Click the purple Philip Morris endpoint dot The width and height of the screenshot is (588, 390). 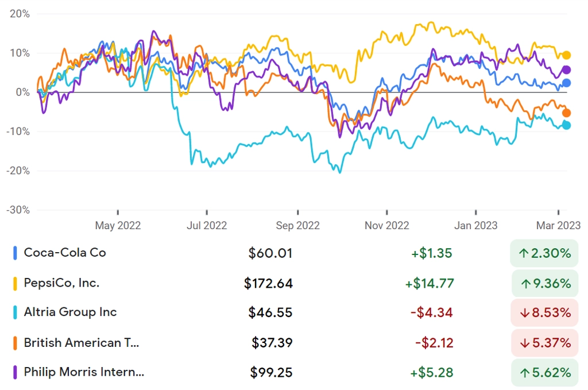(566, 69)
